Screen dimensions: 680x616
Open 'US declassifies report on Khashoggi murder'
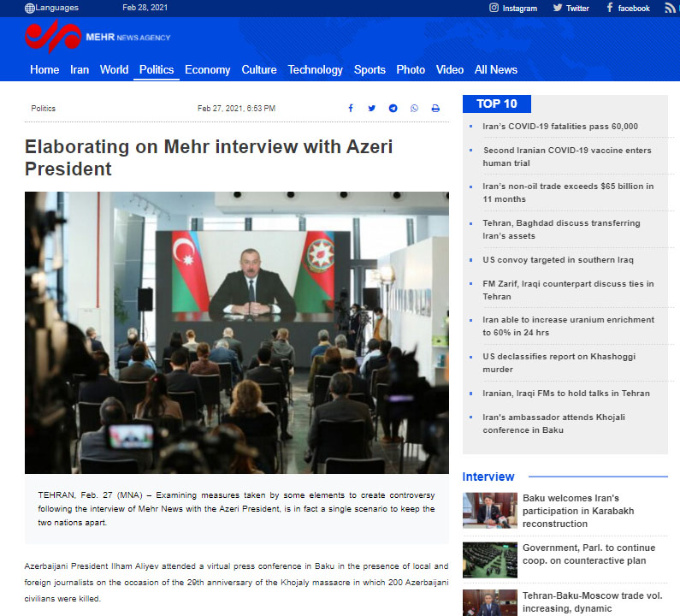[559, 363]
